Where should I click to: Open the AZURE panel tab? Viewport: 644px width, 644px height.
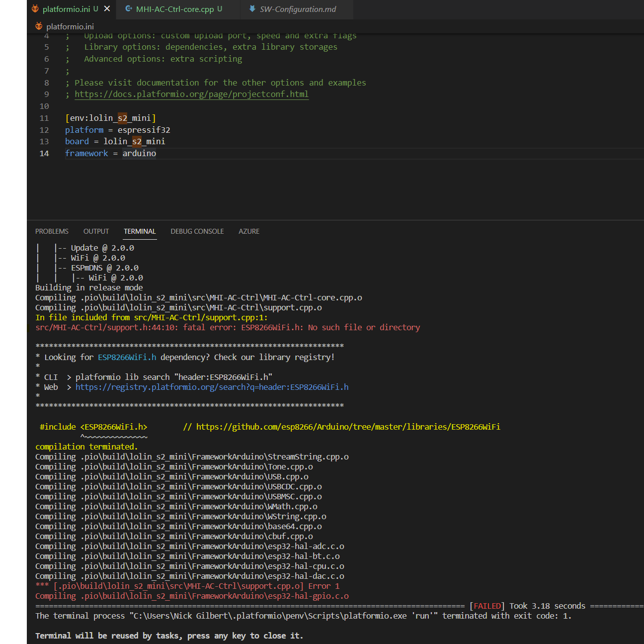(x=249, y=231)
